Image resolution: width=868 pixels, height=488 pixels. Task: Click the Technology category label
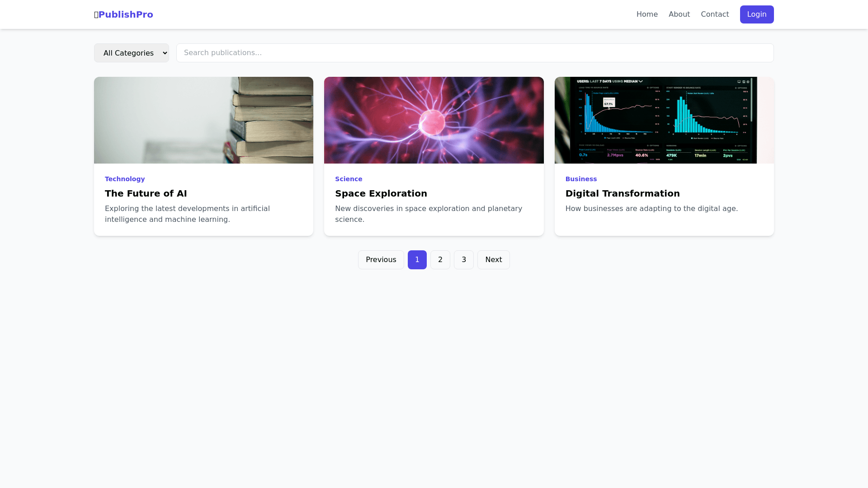[x=125, y=179]
